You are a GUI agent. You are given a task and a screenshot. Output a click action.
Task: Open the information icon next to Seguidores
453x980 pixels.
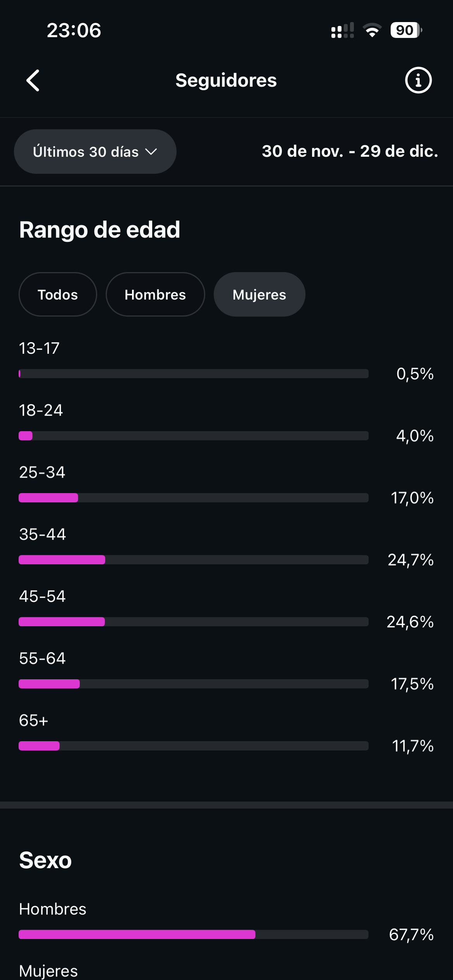(x=418, y=80)
